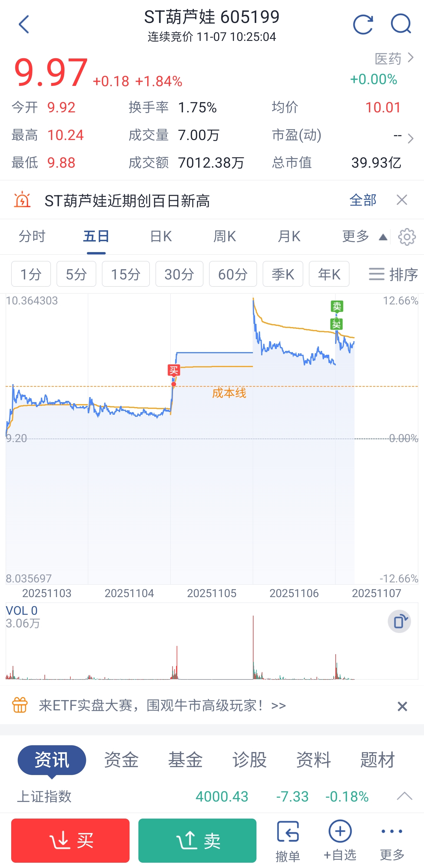Select the 15分 interval chip
Viewport: 424px width, 868px height.
(126, 274)
